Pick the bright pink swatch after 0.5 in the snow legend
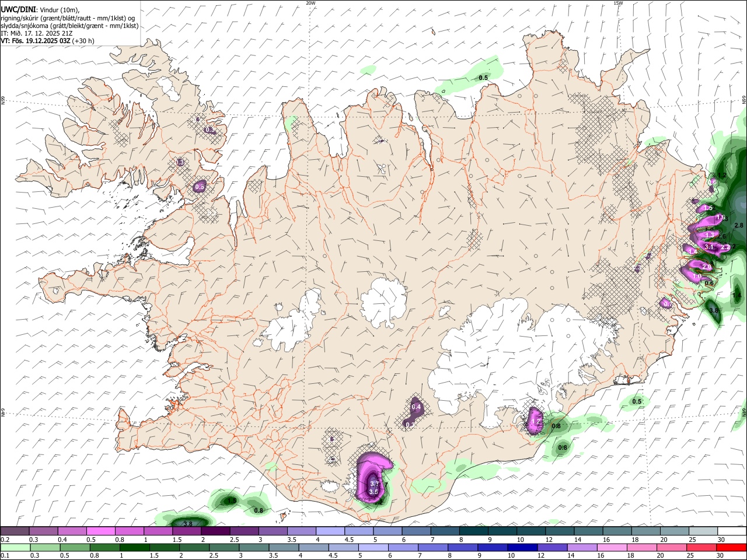Image resolution: width=747 pixels, height=560 pixels. [x=100, y=531]
